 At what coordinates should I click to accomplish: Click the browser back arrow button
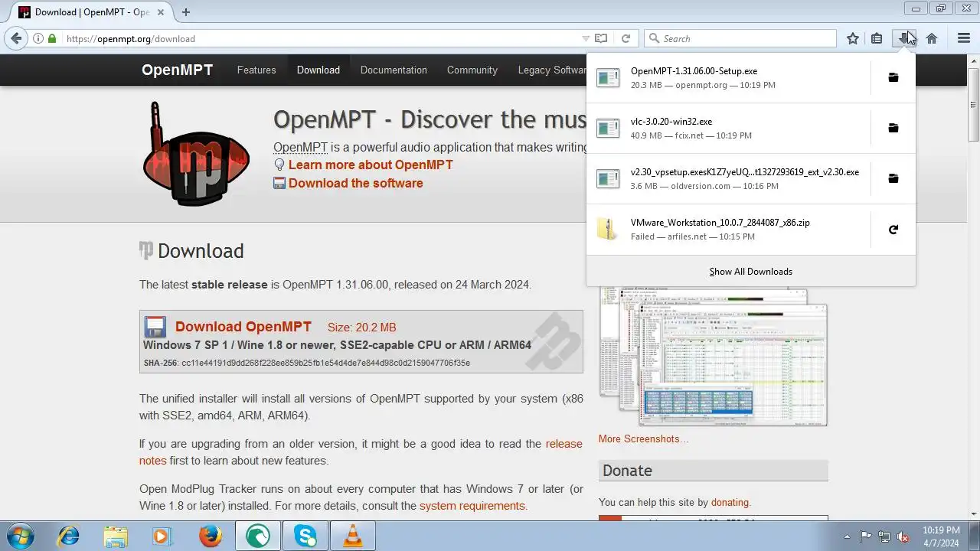[x=16, y=38]
